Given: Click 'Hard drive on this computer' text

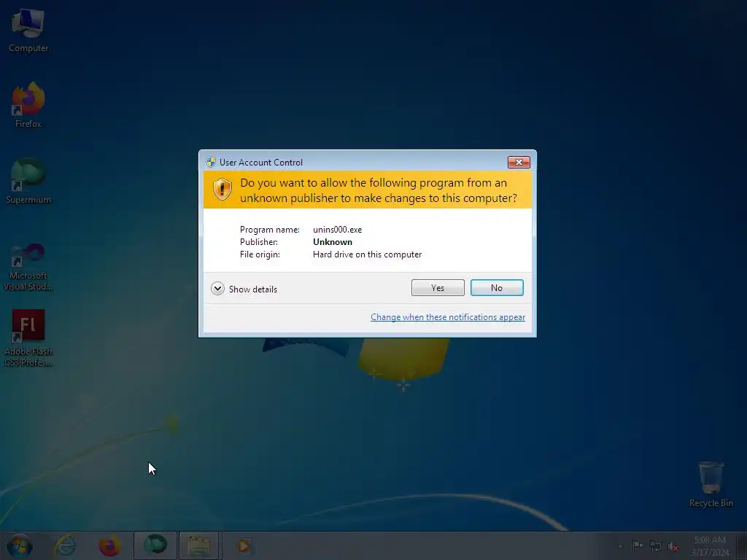Looking at the screenshot, I should pyautogui.click(x=368, y=254).
